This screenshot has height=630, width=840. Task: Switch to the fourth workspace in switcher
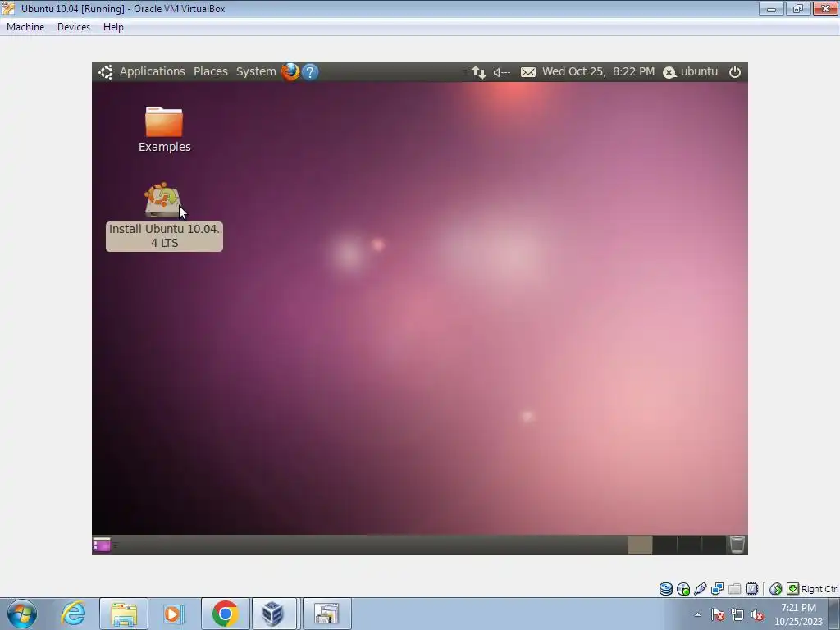714,545
